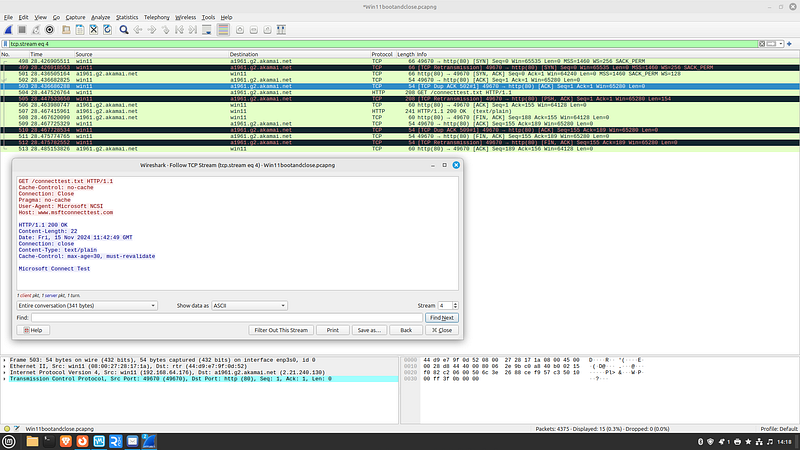The image size is (800, 450).
Task: Click into the Stream number field
Action: pos(444,306)
